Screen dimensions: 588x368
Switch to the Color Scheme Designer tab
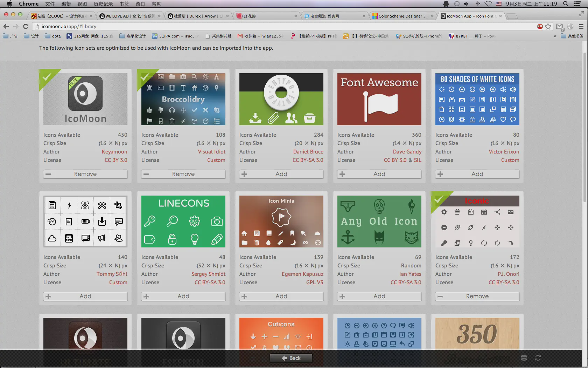[x=402, y=16]
